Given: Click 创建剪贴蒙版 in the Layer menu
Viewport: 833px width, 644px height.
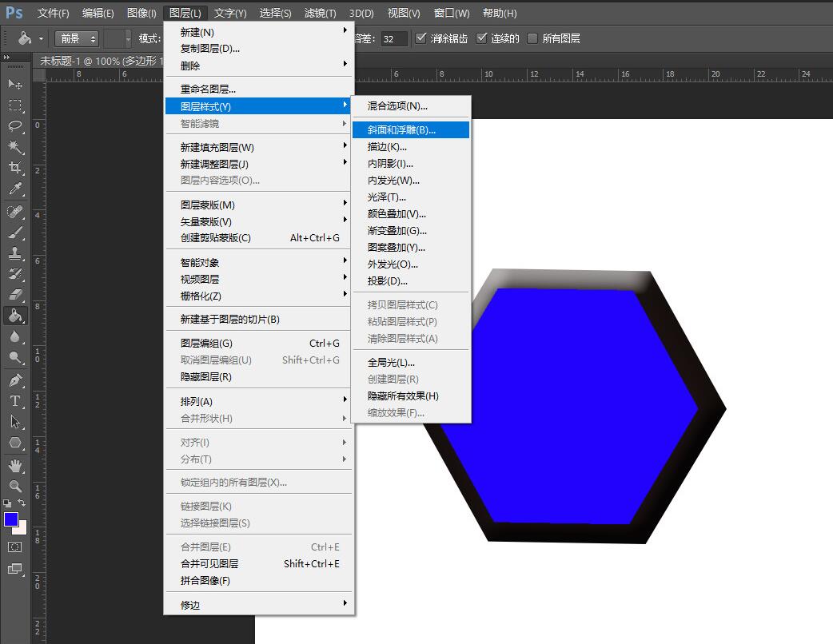Looking at the screenshot, I should tap(224, 239).
